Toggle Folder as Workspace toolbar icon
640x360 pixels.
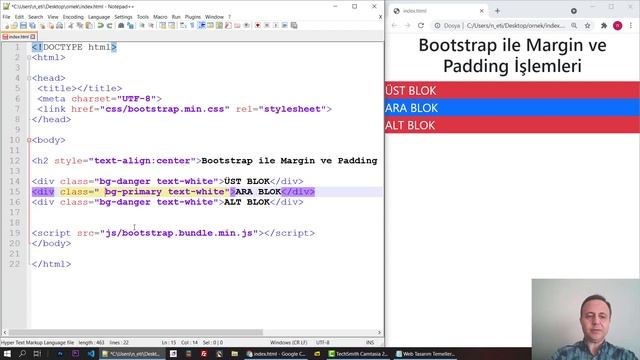(237, 25)
